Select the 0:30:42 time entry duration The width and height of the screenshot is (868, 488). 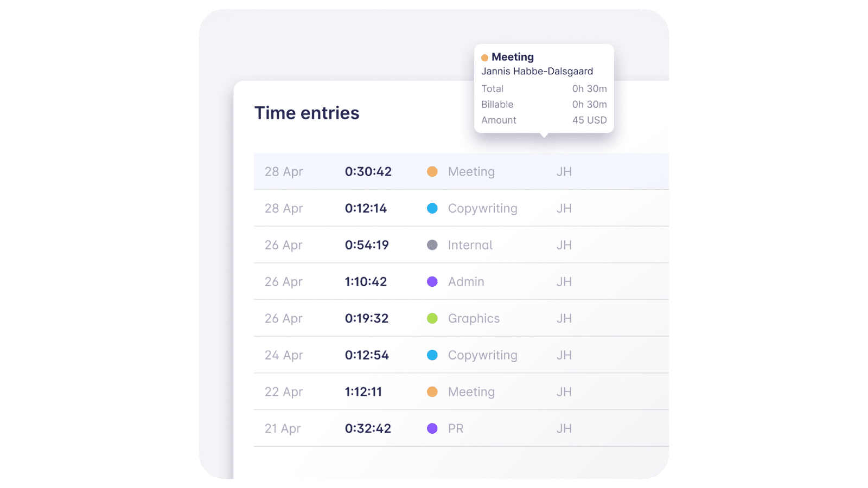pos(368,171)
